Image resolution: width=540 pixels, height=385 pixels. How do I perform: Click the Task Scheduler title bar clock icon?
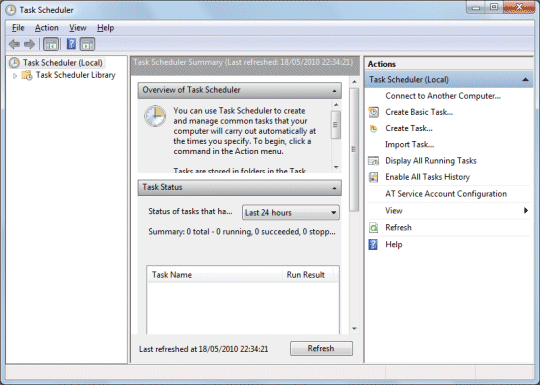tap(11, 10)
